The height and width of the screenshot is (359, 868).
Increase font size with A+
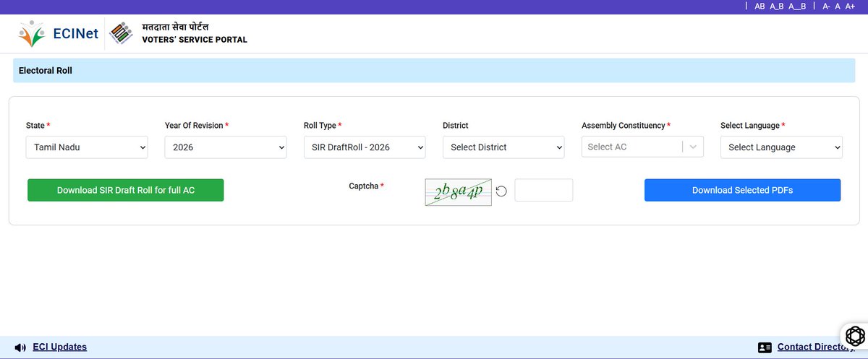click(849, 6)
